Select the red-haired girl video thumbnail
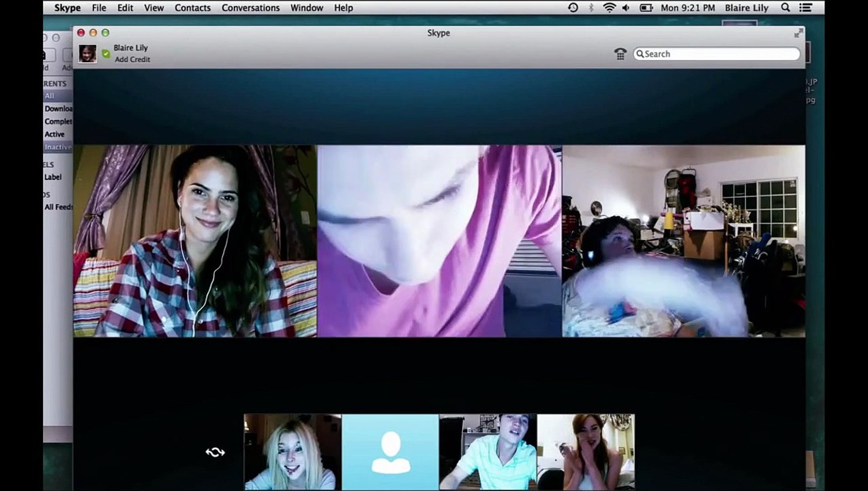 586,451
